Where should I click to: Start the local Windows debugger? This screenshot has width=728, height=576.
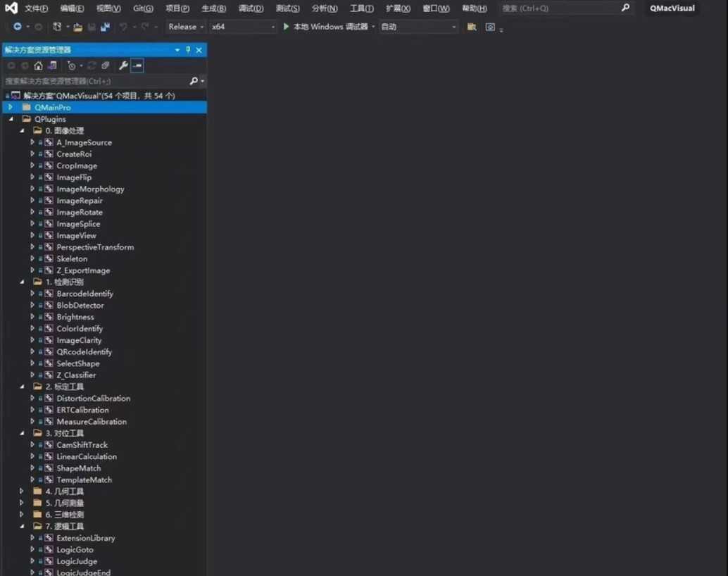coord(326,27)
